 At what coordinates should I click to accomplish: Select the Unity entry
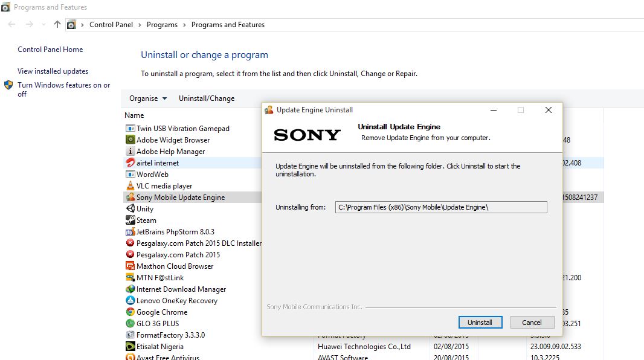pos(145,208)
